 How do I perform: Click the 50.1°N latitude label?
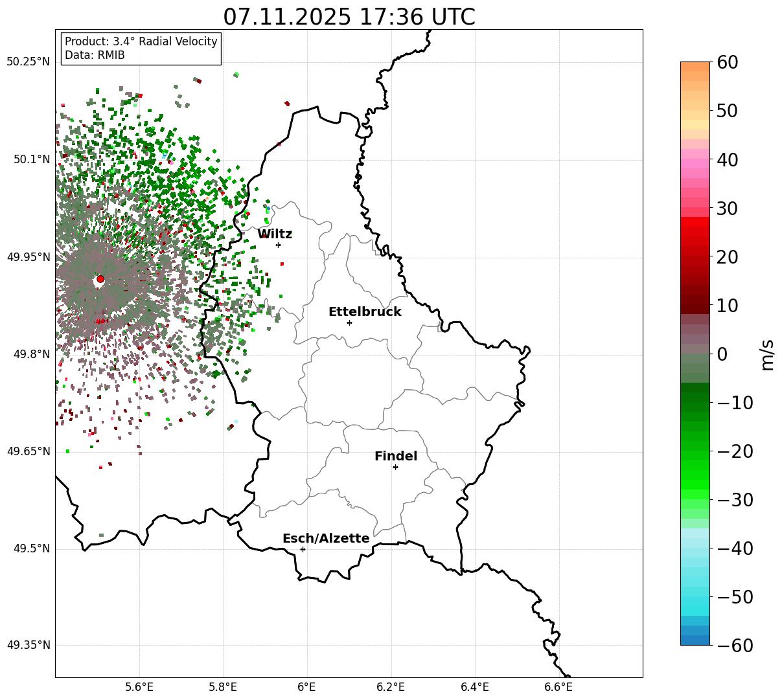tap(31, 159)
